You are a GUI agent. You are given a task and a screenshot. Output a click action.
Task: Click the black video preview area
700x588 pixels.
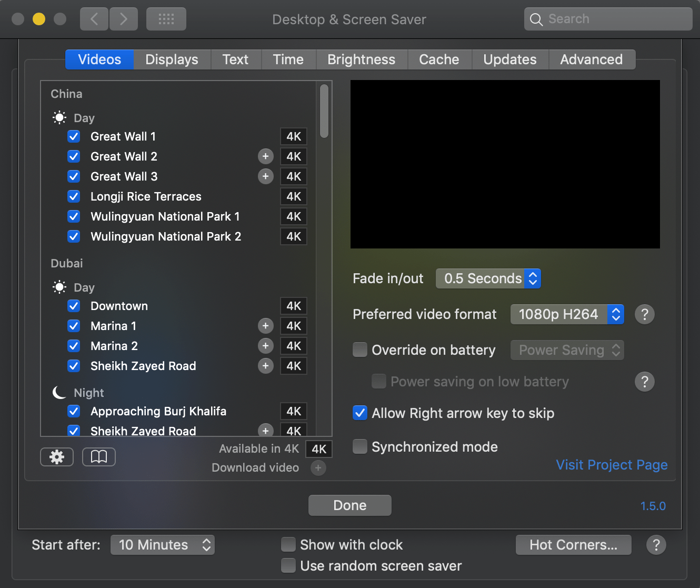pos(505,164)
